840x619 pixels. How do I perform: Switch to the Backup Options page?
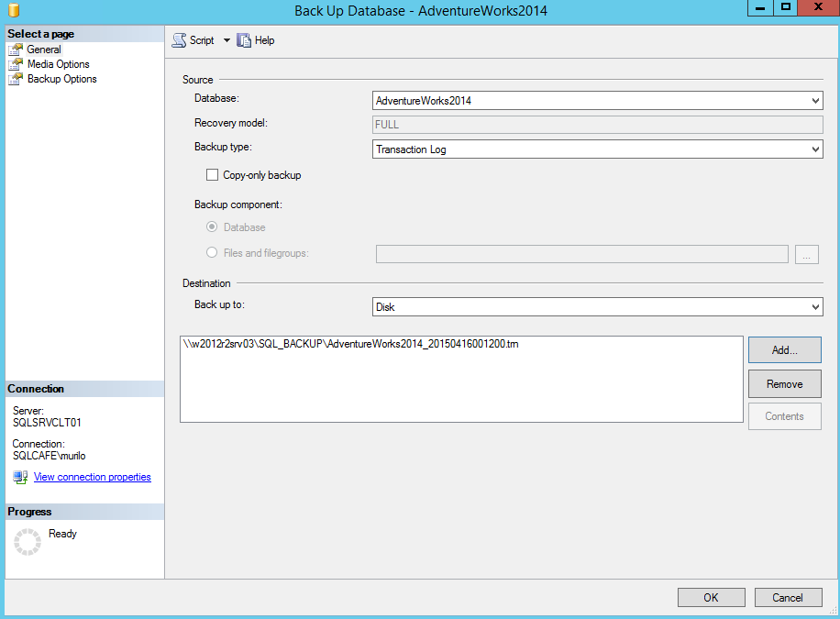pyautogui.click(x=62, y=79)
